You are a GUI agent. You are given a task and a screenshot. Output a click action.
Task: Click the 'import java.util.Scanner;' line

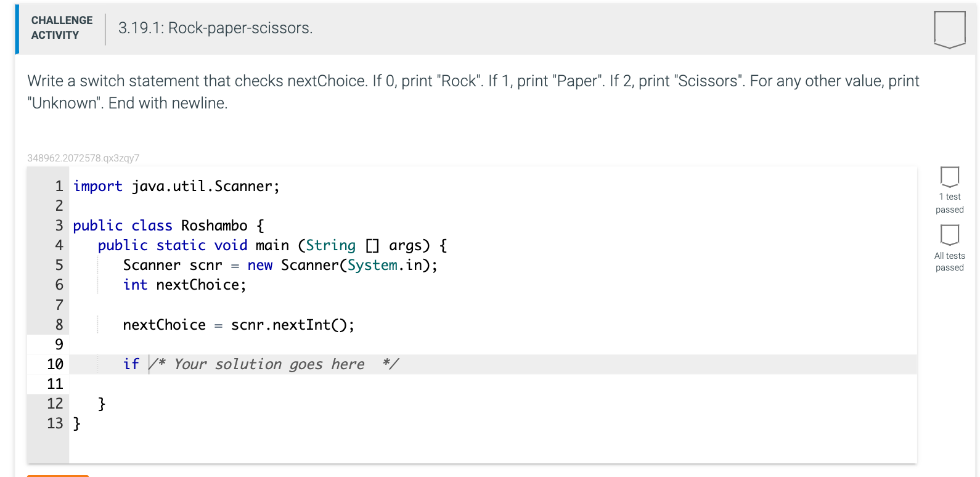click(176, 186)
